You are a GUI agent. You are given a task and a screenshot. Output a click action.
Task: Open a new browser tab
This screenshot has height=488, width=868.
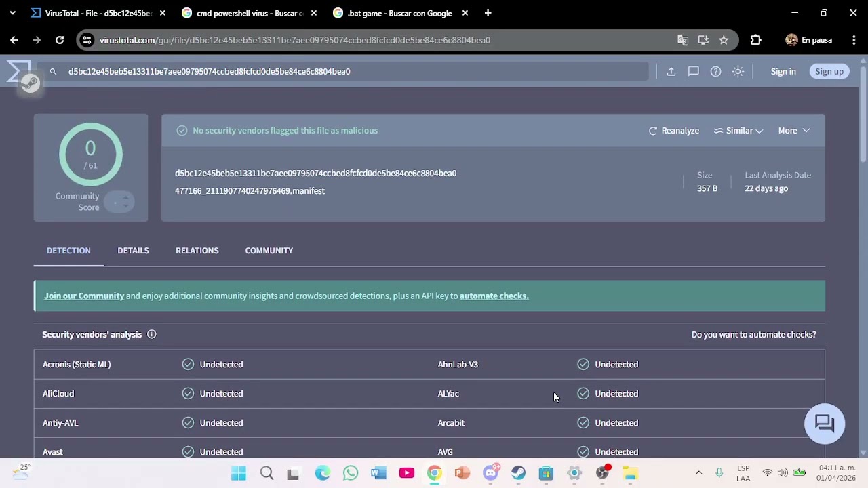pos(488,13)
